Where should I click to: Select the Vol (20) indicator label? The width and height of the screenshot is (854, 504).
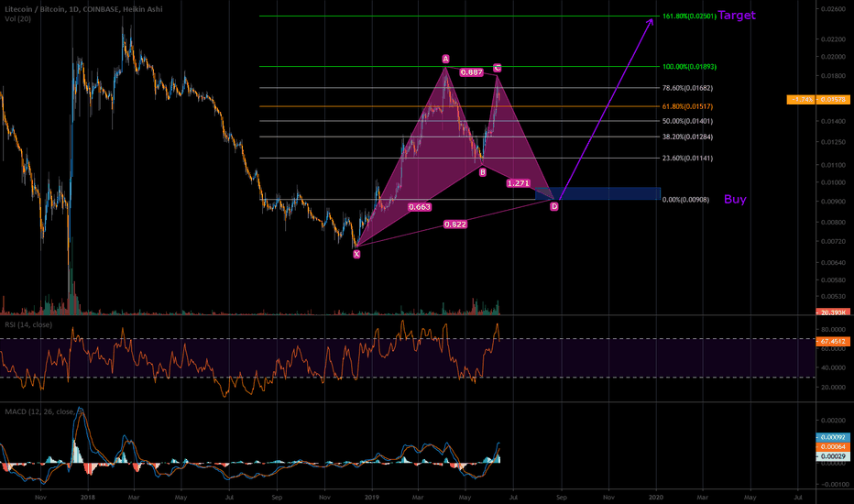(18, 19)
